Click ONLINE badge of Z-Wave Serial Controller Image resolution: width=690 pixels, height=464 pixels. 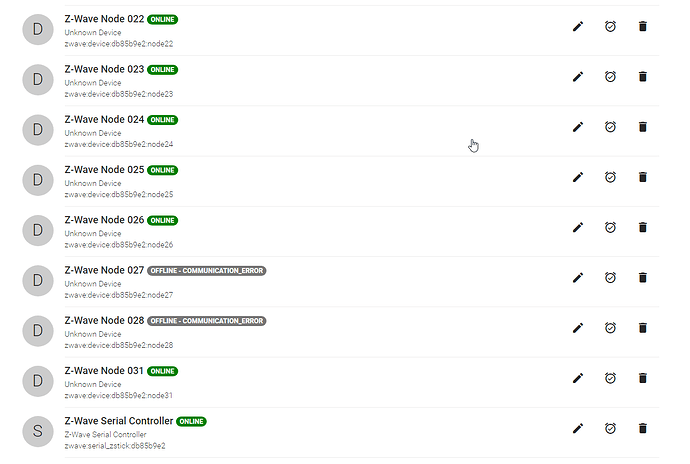pos(191,421)
